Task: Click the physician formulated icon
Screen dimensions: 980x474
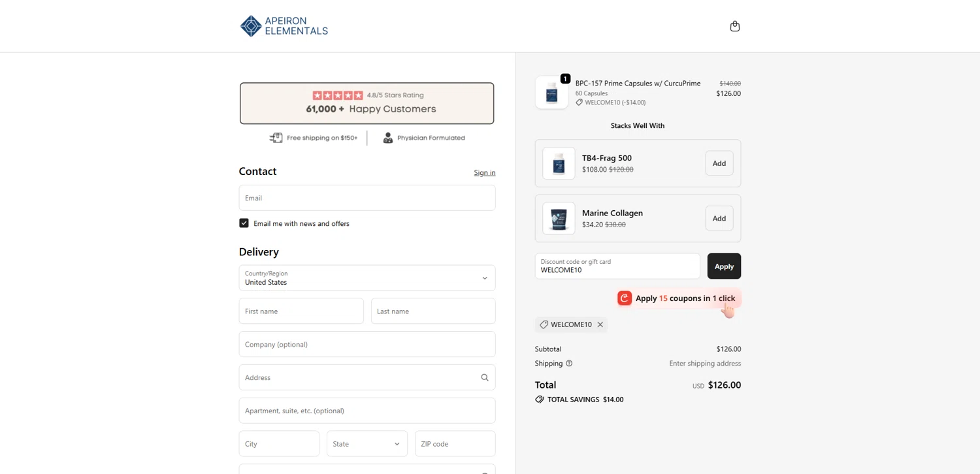Action: tap(388, 138)
